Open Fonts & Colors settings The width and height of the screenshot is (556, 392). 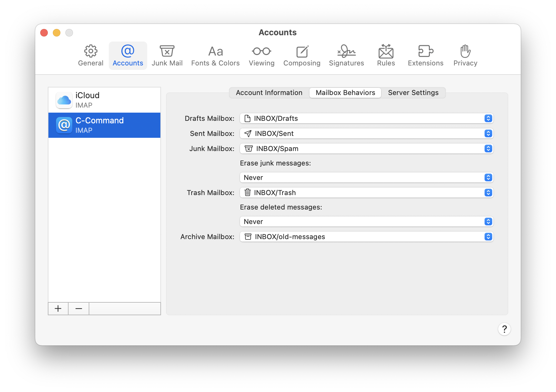coord(215,55)
